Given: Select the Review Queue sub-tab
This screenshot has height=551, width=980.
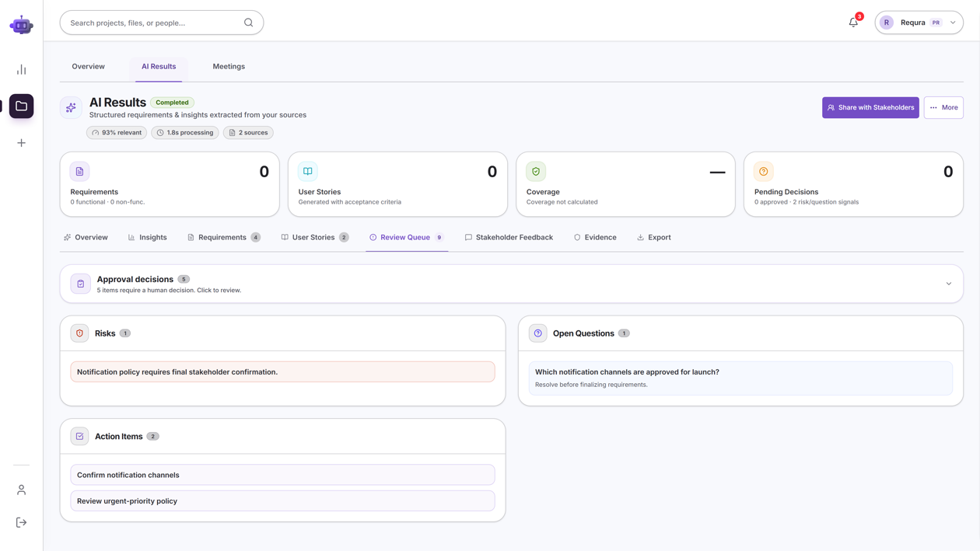Looking at the screenshot, I should click(x=407, y=237).
